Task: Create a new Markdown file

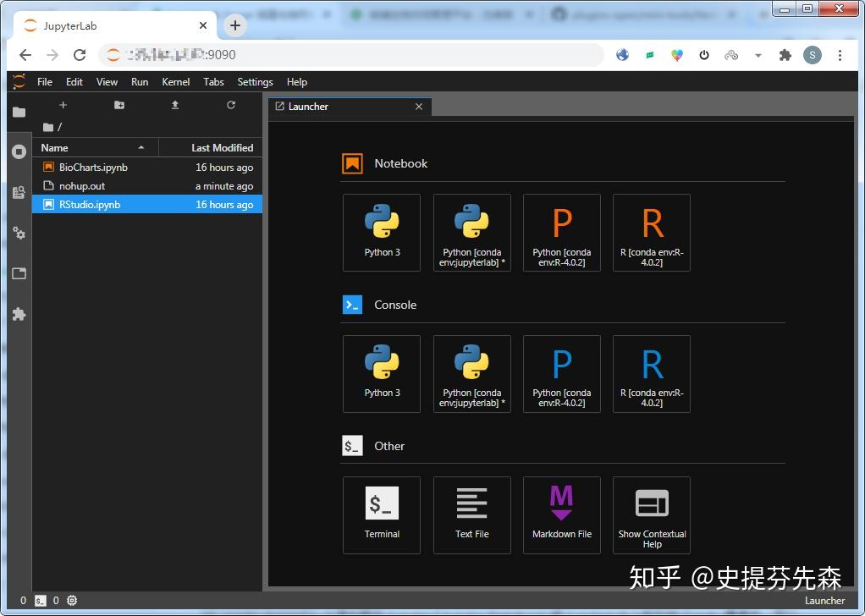Action: click(561, 514)
